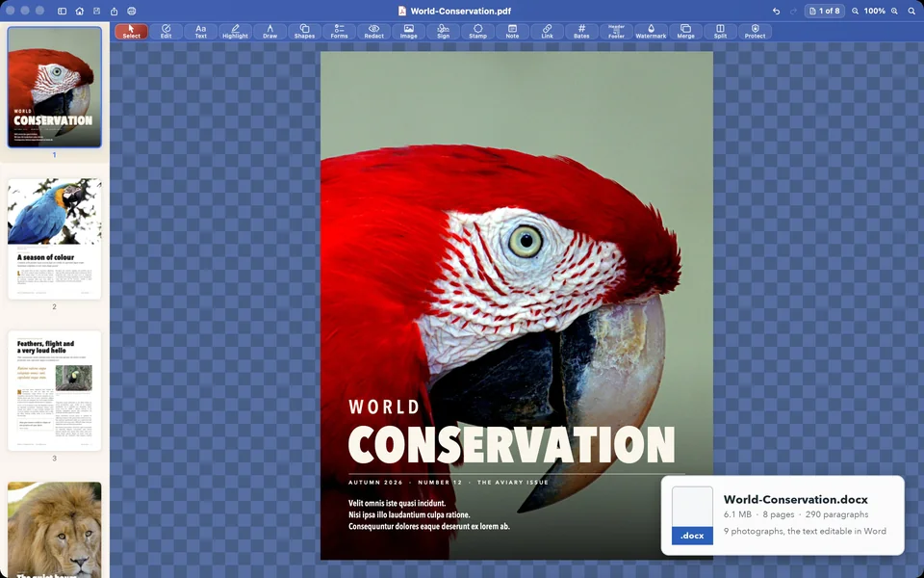Select the lion page thumbnail
The width and height of the screenshot is (924, 578).
click(x=54, y=530)
